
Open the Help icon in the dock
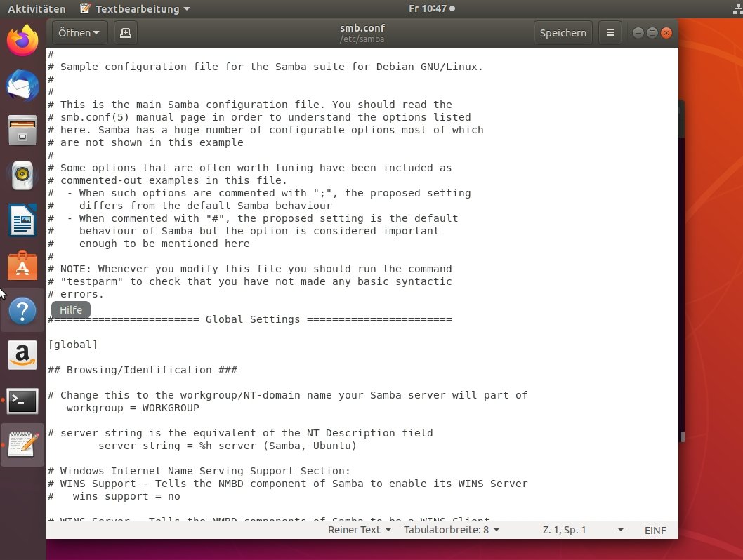tap(22, 310)
